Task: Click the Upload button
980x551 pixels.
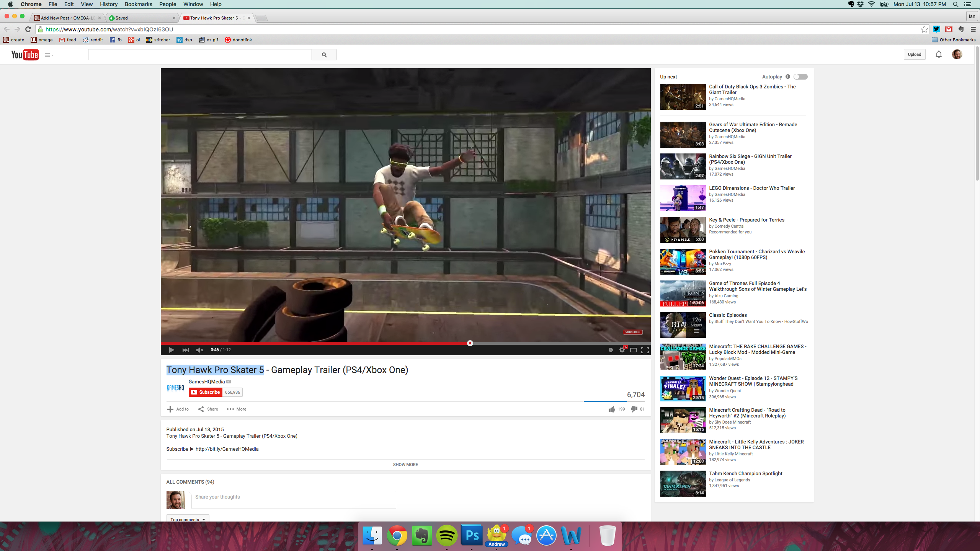Action: tap(915, 54)
